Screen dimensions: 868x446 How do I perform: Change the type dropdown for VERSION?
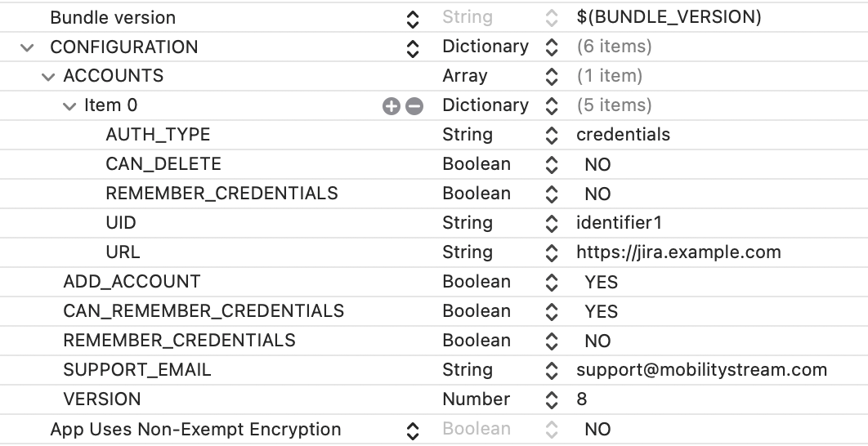click(x=552, y=400)
